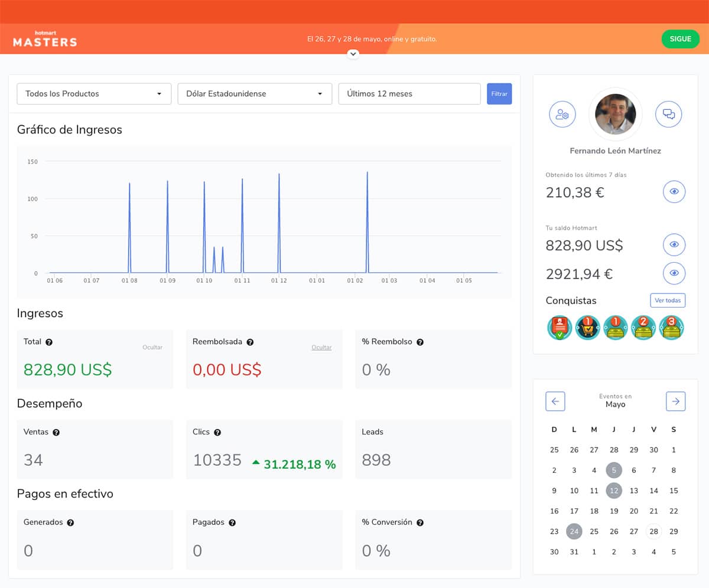This screenshot has width=709, height=588.
Task: Open the profile settings icon
Action: point(562,115)
